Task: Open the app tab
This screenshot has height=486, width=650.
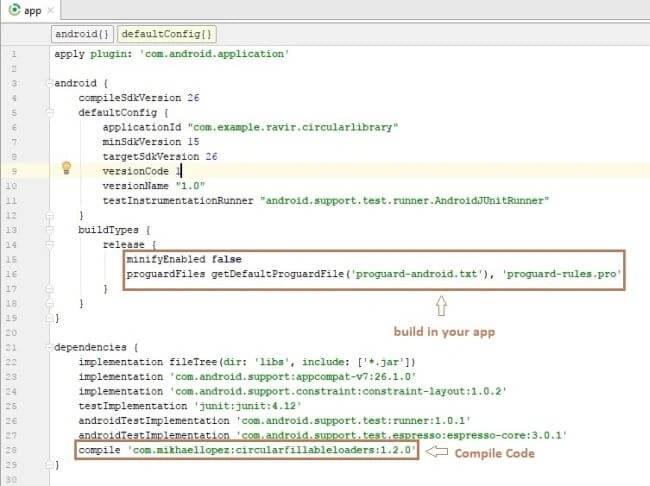Action: 31,10
